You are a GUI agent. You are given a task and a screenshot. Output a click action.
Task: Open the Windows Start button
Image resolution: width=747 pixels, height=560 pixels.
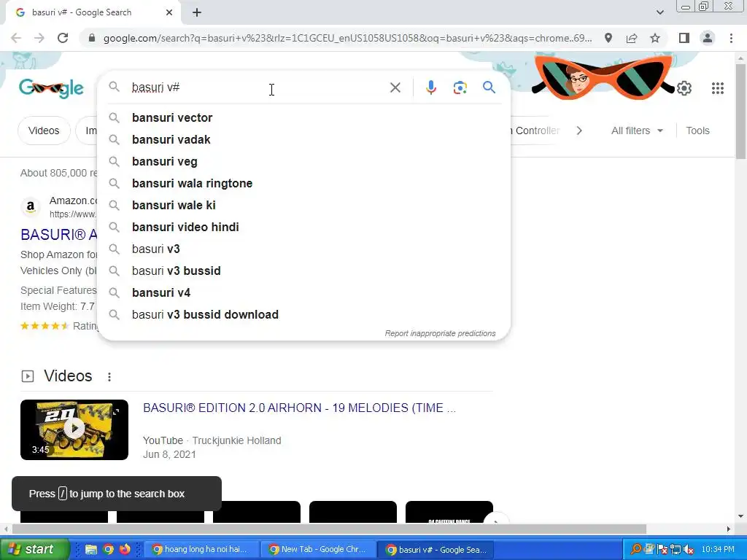coord(35,550)
